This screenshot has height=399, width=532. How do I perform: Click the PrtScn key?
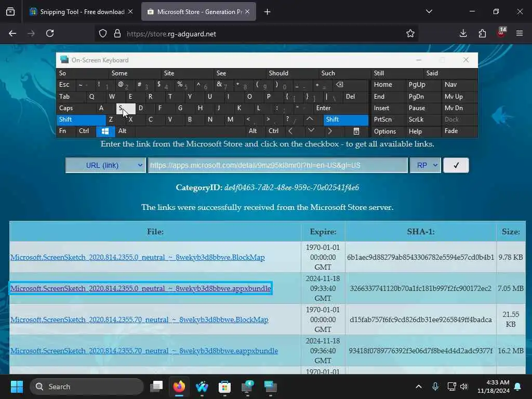coord(388,120)
